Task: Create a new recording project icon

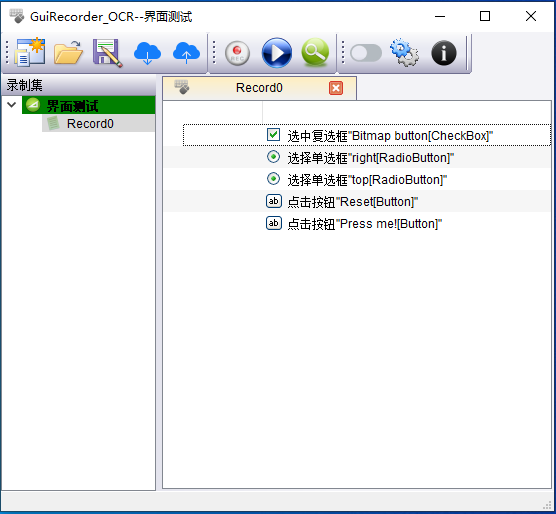Action: click(x=30, y=52)
